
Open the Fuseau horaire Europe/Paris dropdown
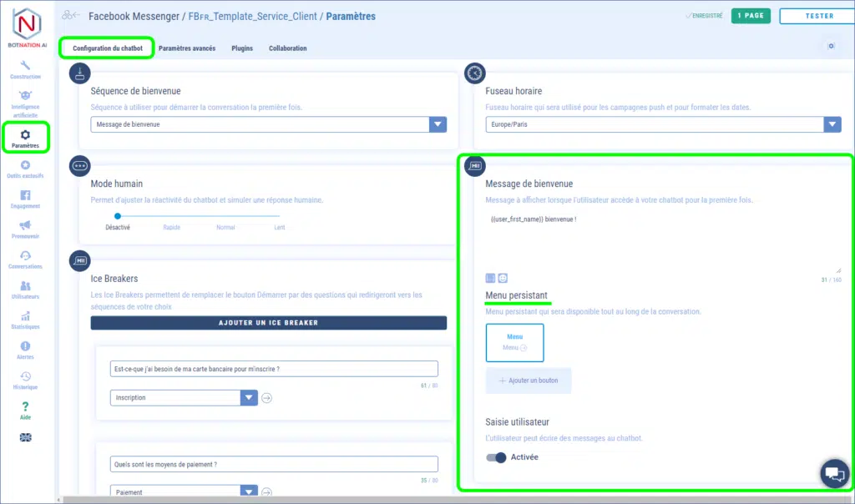832,124
